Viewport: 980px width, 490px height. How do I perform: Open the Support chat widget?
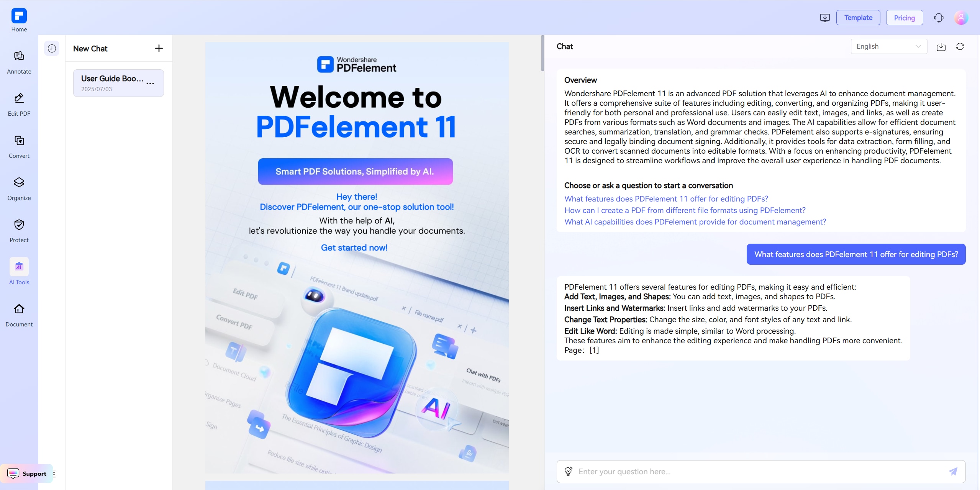(26, 474)
